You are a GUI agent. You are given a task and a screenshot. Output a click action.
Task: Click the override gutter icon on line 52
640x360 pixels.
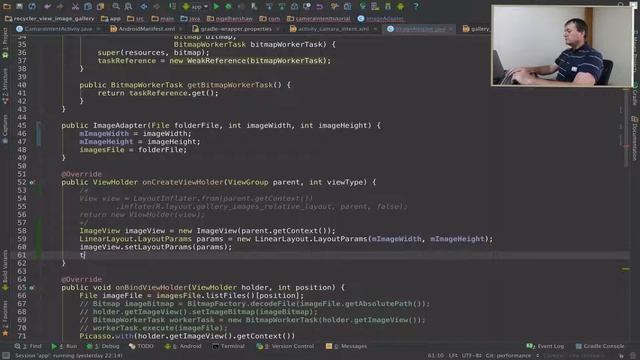click(32, 182)
